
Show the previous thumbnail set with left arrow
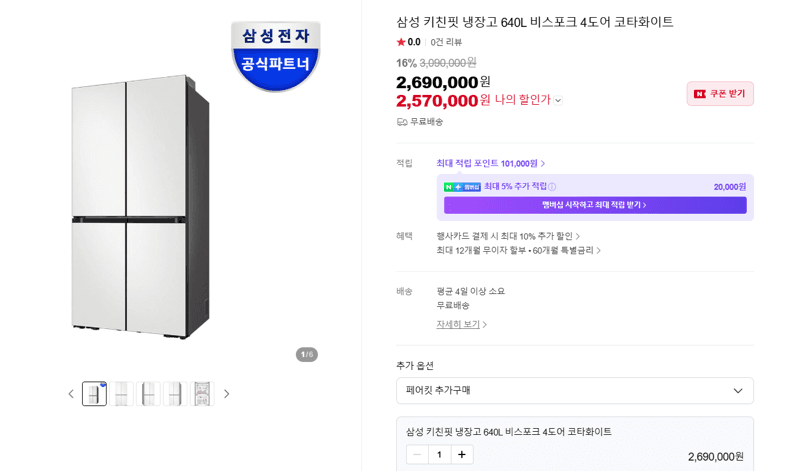pos(71,394)
